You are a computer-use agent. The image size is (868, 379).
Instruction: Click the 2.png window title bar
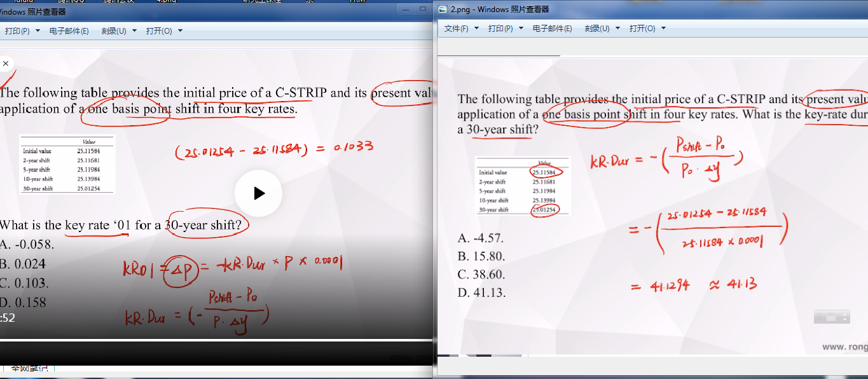point(636,10)
